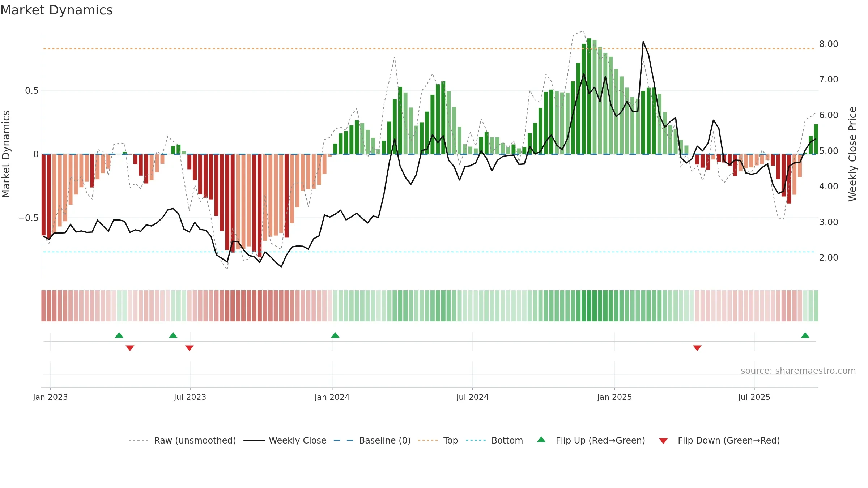Click the 7.00 price axis tick
Image resolution: width=868 pixels, height=488 pixels.
tap(829, 79)
